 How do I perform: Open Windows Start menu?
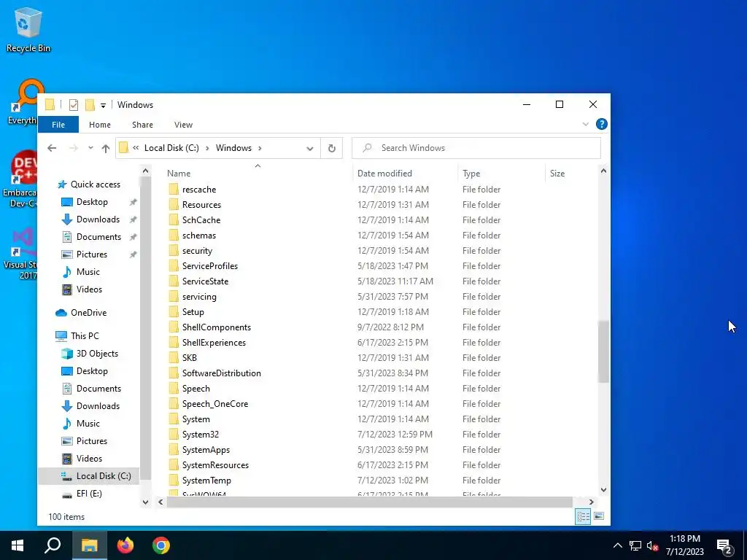[18, 545]
